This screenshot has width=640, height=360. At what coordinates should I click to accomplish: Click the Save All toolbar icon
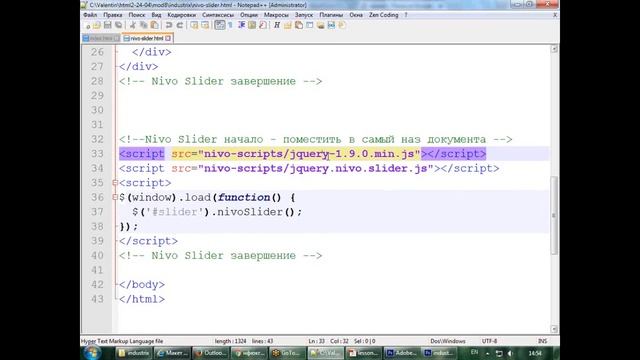pos(118,25)
